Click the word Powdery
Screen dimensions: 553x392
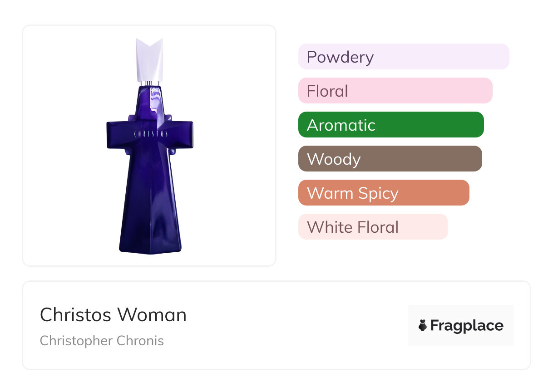coord(340,57)
